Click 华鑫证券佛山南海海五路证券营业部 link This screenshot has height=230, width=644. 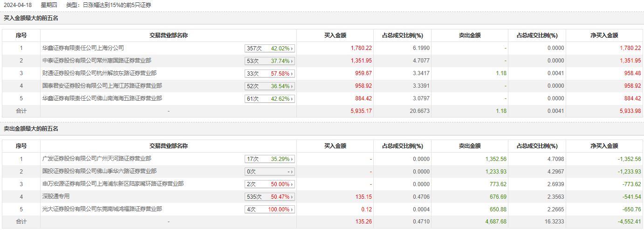coord(102,98)
